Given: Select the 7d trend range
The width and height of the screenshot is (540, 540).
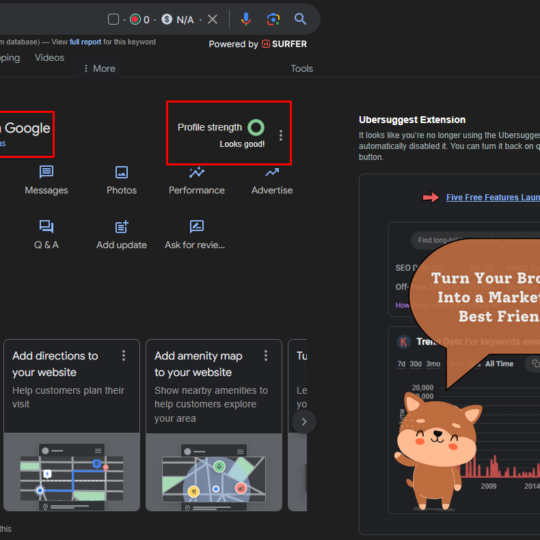Looking at the screenshot, I should tap(401, 364).
